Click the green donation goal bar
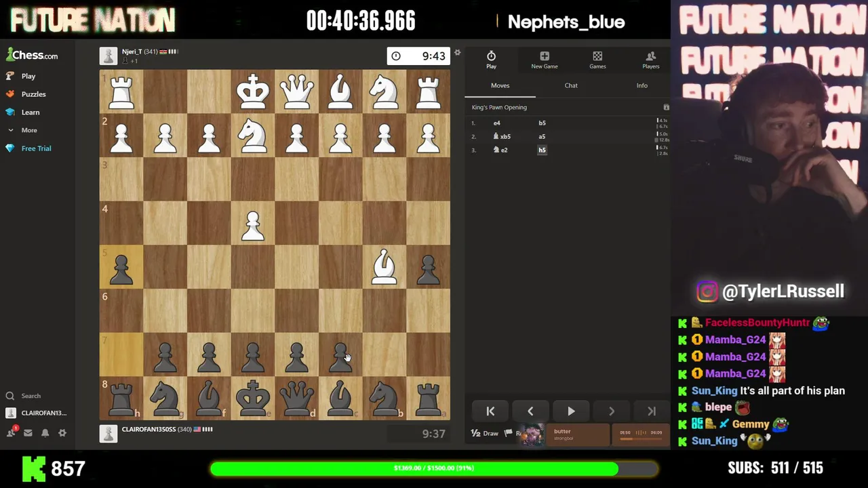The image size is (868, 488). pos(434,468)
